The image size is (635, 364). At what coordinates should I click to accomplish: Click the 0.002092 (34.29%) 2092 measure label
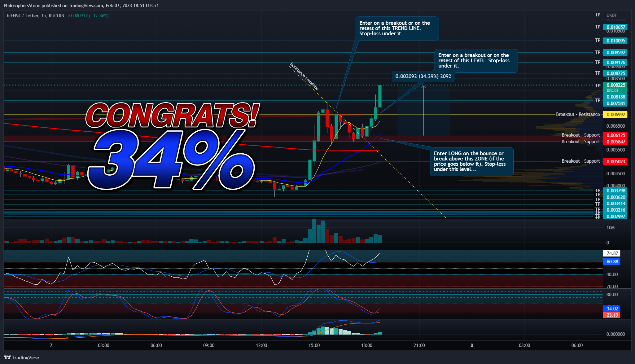point(423,76)
